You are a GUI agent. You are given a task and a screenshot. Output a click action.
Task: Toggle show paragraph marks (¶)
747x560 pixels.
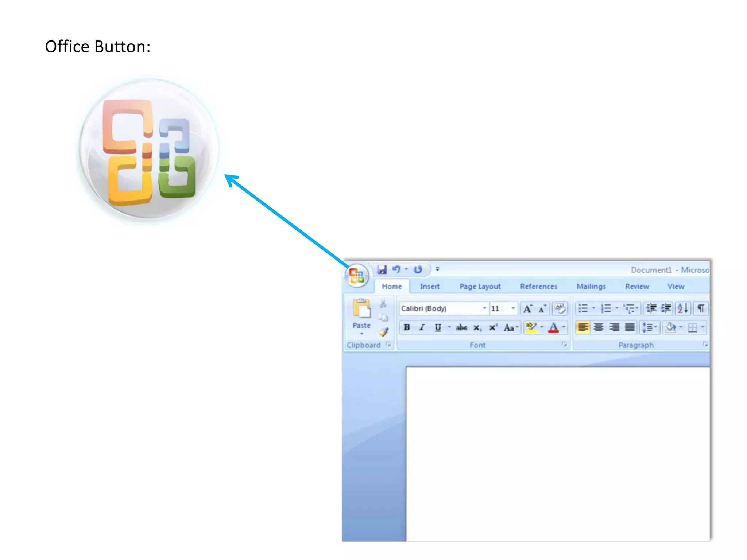coord(701,309)
